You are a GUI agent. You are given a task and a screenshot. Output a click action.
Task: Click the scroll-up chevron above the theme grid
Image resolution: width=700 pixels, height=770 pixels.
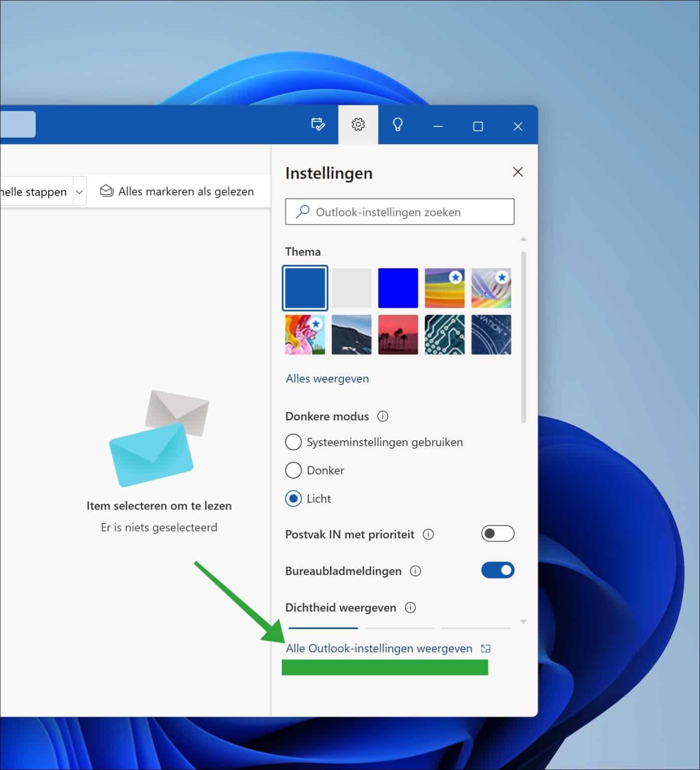[x=524, y=239]
